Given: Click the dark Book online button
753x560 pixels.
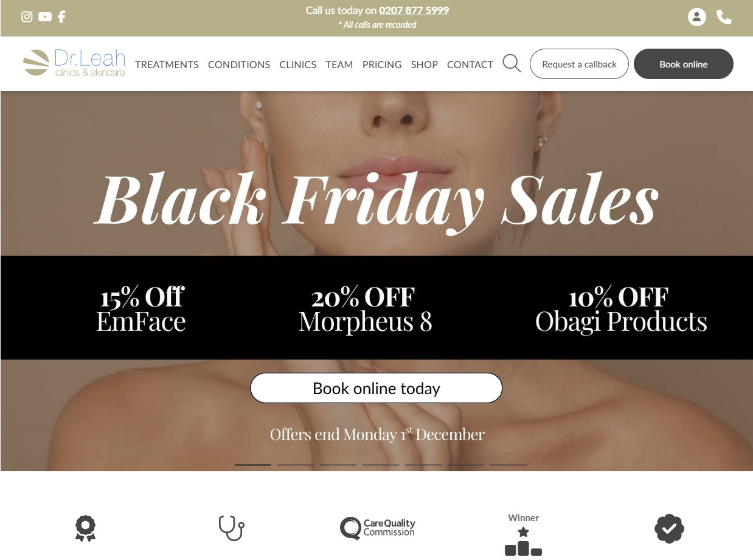Looking at the screenshot, I should coord(684,64).
